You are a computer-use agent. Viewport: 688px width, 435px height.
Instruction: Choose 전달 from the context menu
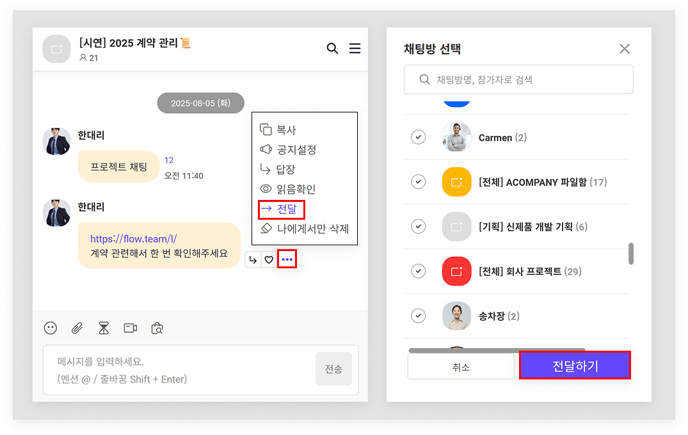(x=281, y=209)
